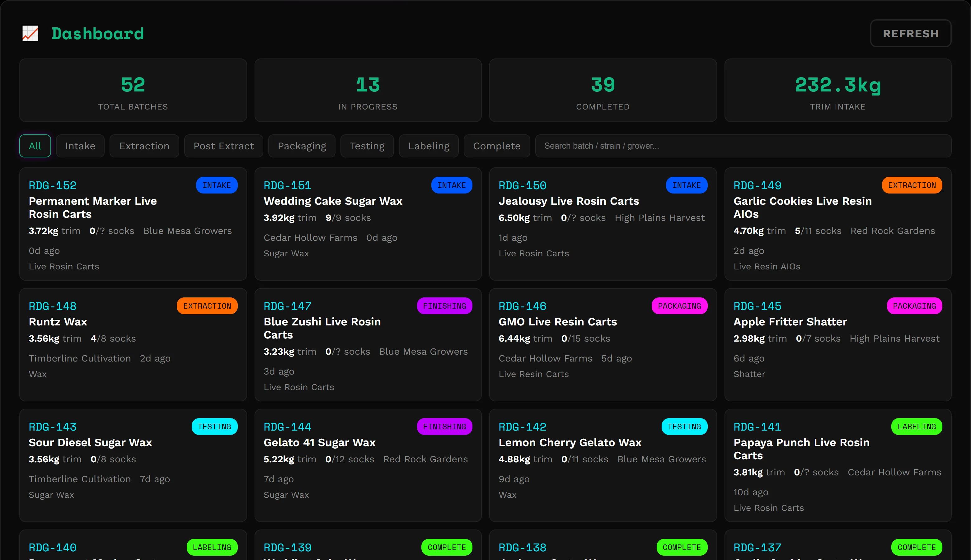This screenshot has height=560, width=971.
Task: Select Runtz Wax title
Action: (58, 322)
